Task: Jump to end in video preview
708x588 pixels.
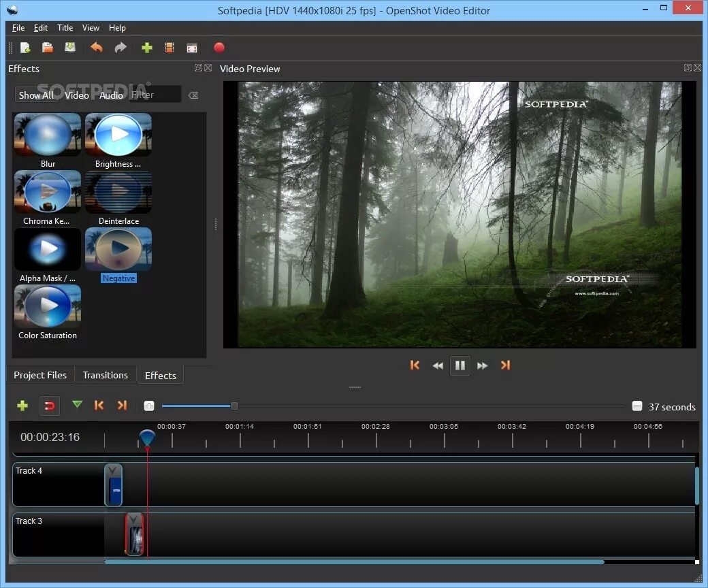Action: point(505,365)
